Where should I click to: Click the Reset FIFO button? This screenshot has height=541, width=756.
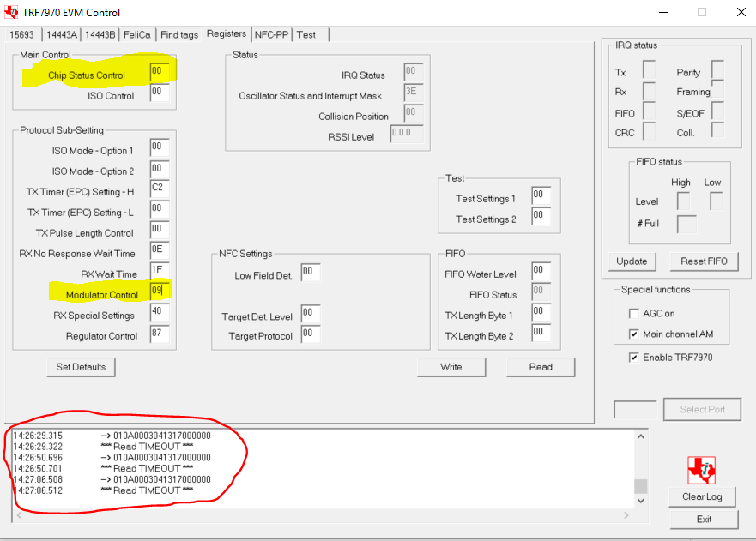pyautogui.click(x=704, y=261)
